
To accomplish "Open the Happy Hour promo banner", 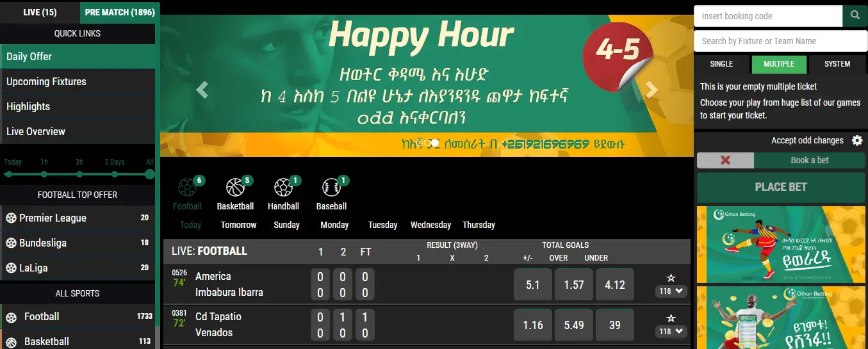I will coord(427,86).
